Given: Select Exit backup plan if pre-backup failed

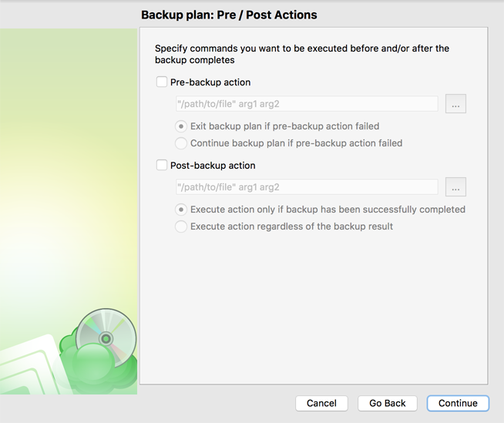Looking at the screenshot, I should coord(181,126).
